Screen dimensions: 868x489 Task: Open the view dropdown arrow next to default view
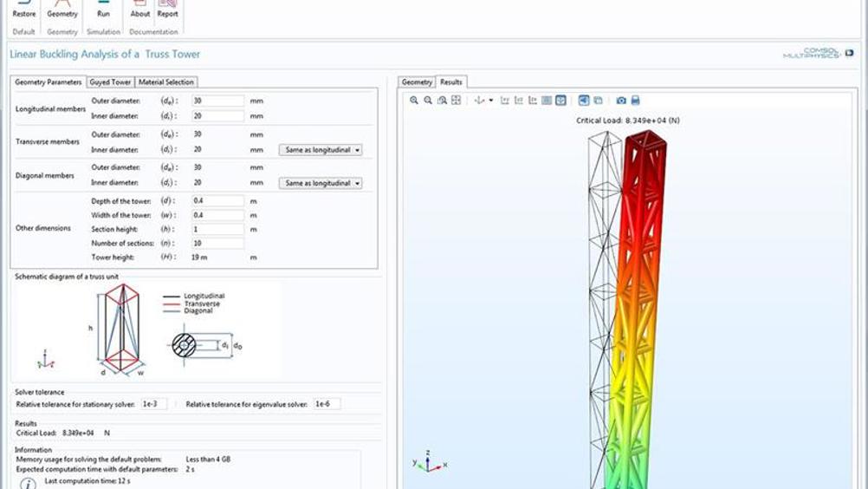click(490, 101)
